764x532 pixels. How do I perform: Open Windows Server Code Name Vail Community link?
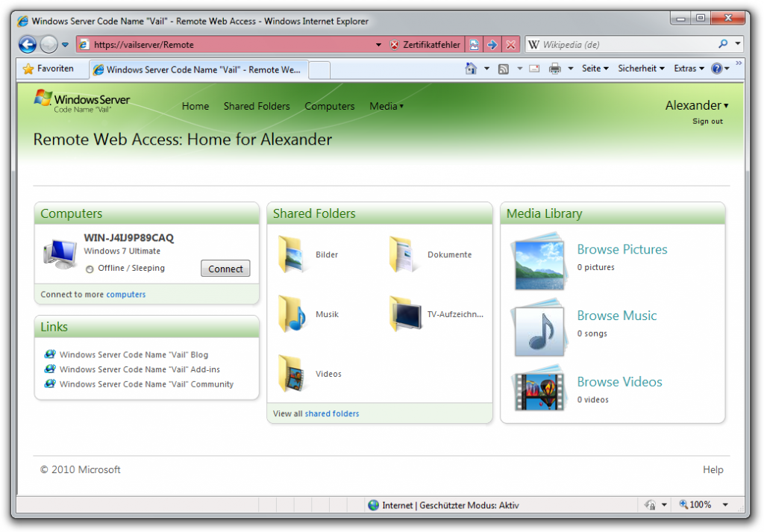pyautogui.click(x=146, y=384)
